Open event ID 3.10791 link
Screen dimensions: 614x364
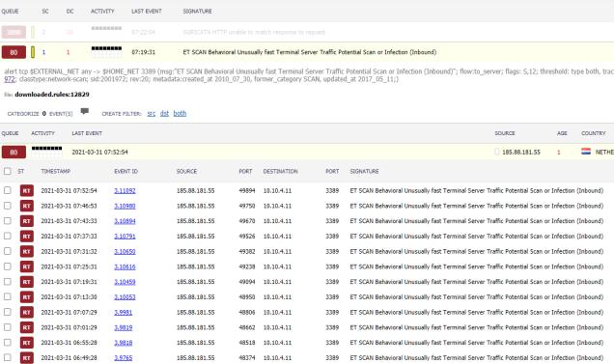125,237
